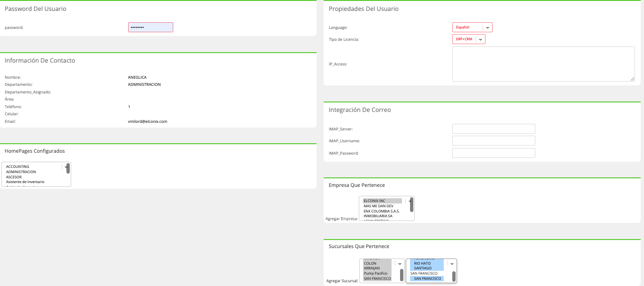Select INMOBILIARIA SA in the Empresa list
This screenshot has width=644, height=286.
378,216
